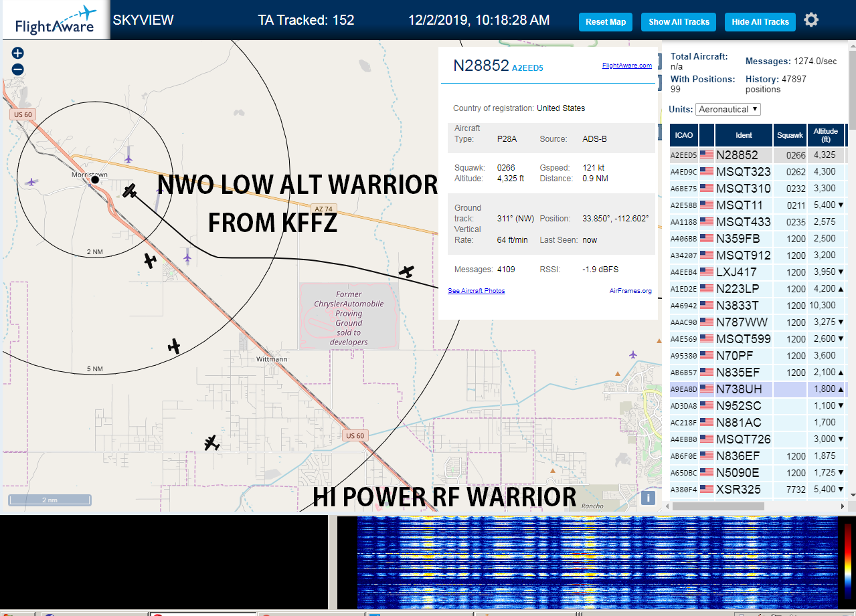Open the AirFrames.org link
Screen dimensions: 856x616
[x=630, y=291]
